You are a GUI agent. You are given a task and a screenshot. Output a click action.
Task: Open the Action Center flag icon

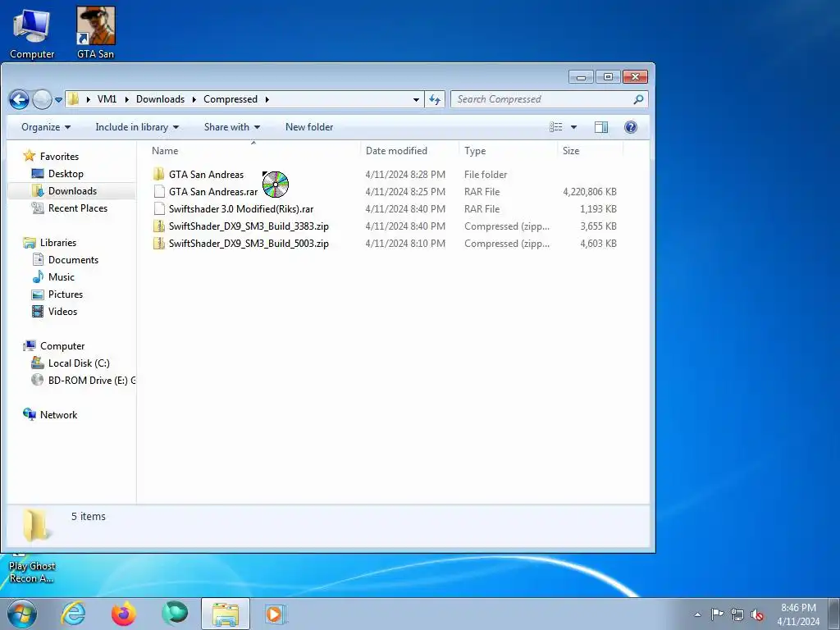[x=717, y=614]
